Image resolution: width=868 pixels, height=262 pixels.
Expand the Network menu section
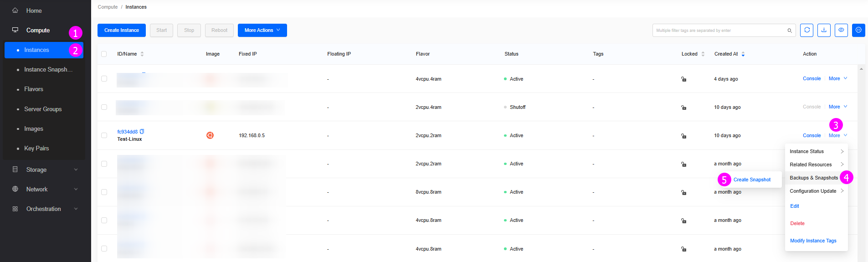76,189
